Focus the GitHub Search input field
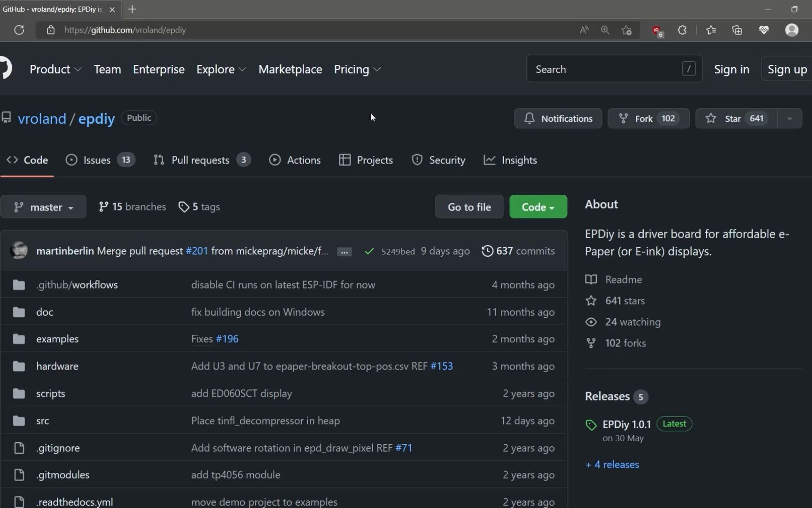Image resolution: width=812 pixels, height=508 pixels. coord(614,69)
